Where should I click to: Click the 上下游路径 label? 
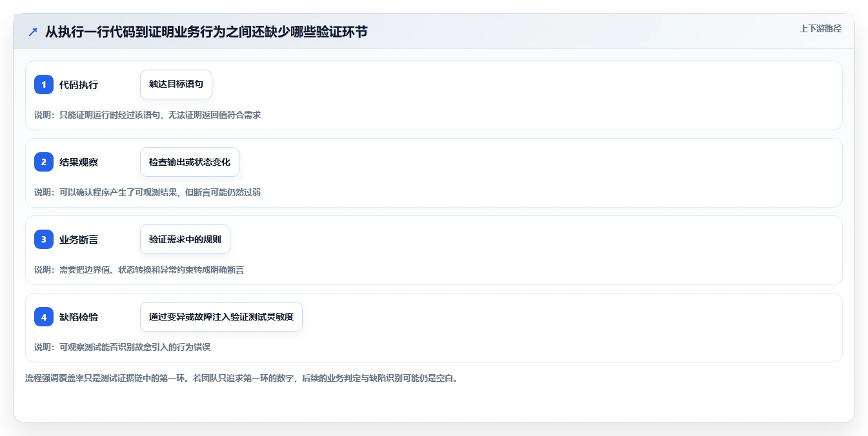click(x=820, y=28)
